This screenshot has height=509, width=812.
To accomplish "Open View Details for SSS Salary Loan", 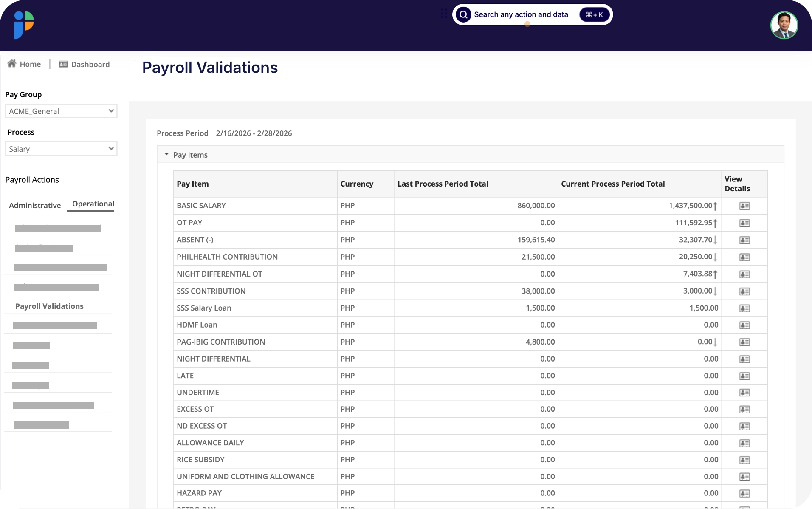I will tap(744, 308).
